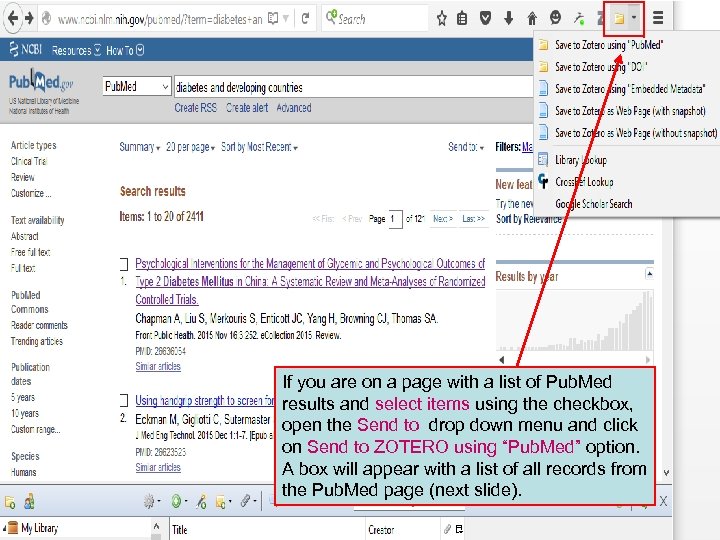
Task: Click the Pocket shield icon
Action: pos(485,18)
